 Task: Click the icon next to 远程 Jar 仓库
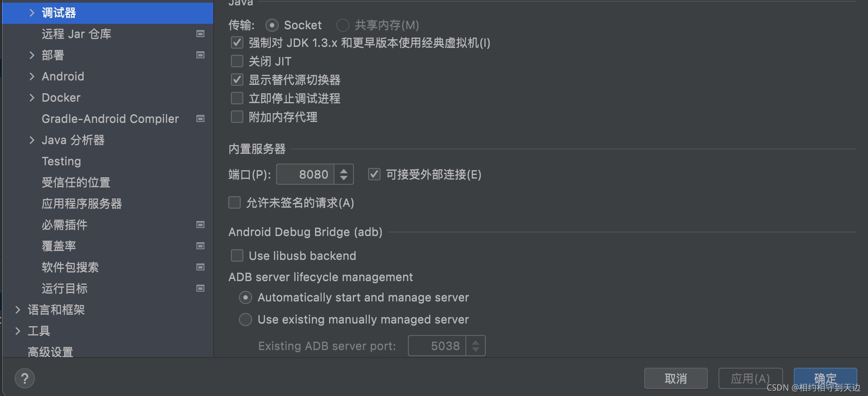point(200,34)
